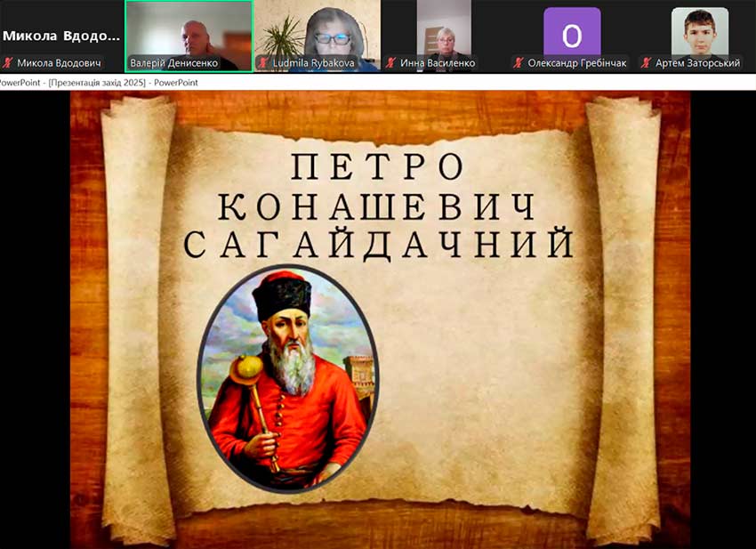756x549 pixels.
Task: Click the muted mic icon near Инна Василенко
Action: [x=391, y=64]
